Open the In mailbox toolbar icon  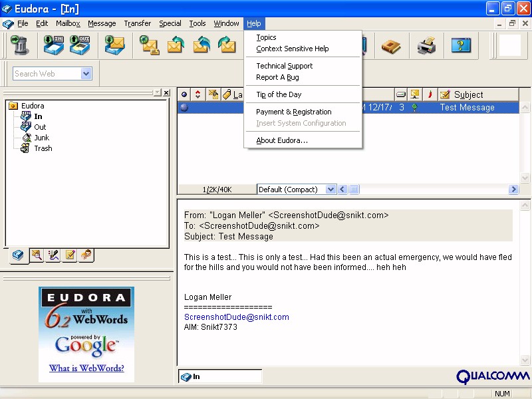[54, 45]
